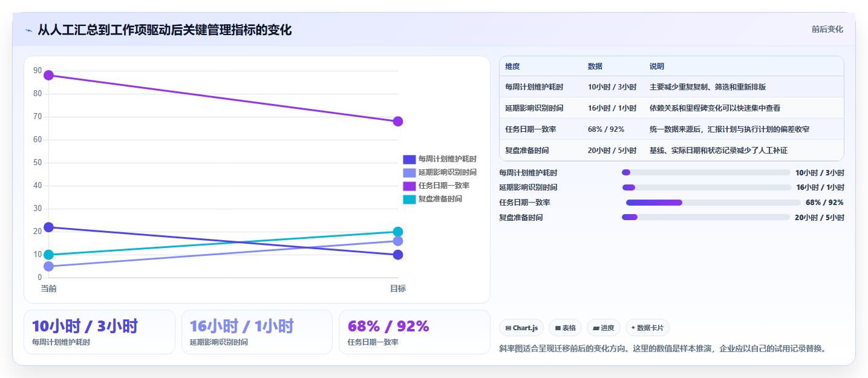This screenshot has height=378, width=868.
Task: Click description 基线、实际日期和状态记录减少了人工补证
Action: coord(719,151)
